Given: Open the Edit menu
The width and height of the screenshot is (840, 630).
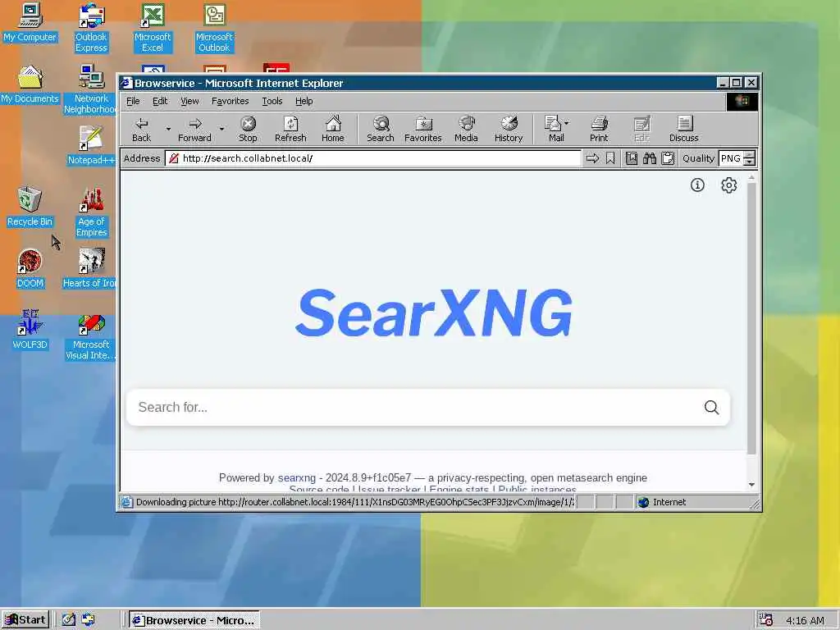Looking at the screenshot, I should 160,101.
